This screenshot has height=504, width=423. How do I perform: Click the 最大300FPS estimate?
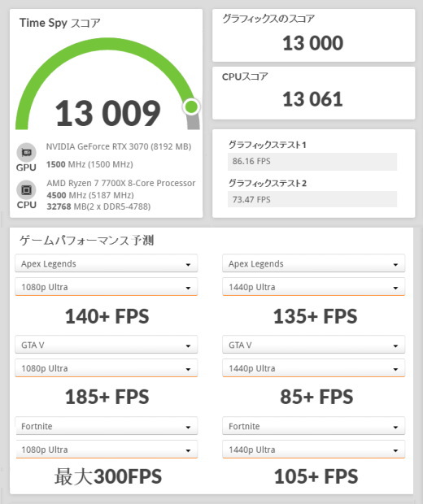[108, 476]
